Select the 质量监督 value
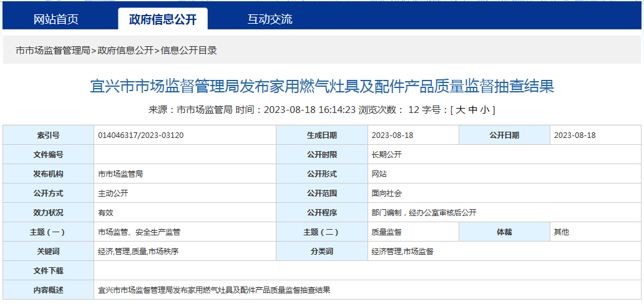The width and height of the screenshot is (644, 304). point(386,232)
